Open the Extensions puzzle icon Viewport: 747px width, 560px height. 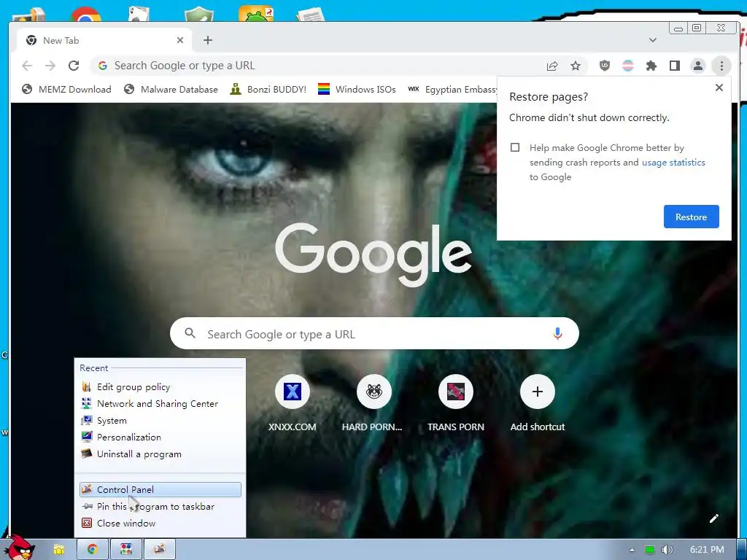point(651,66)
